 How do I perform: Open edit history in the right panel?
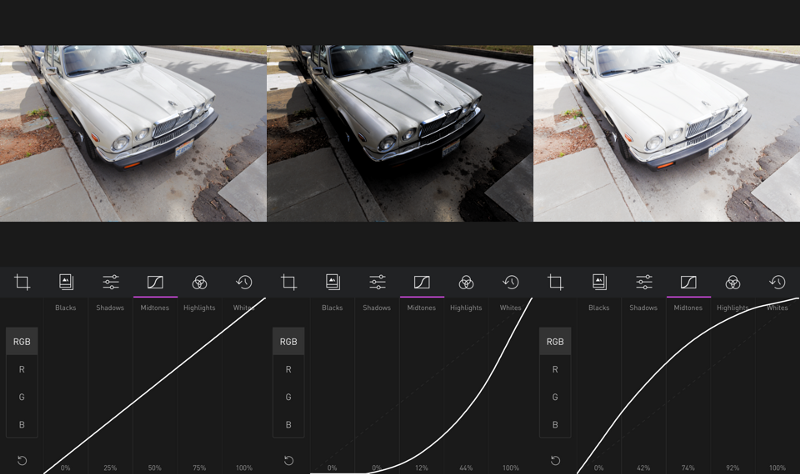pos(777,283)
